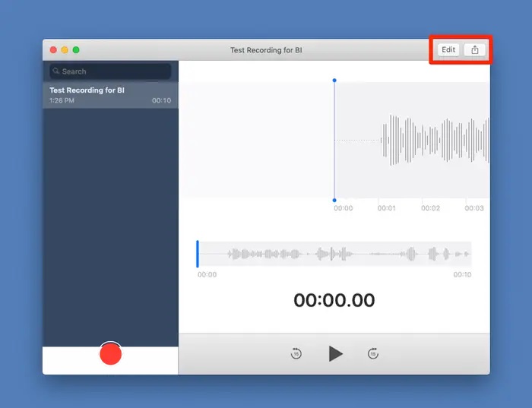The height and width of the screenshot is (408, 532).
Task: Click the magnifier icon in Search
Action: tap(56, 71)
